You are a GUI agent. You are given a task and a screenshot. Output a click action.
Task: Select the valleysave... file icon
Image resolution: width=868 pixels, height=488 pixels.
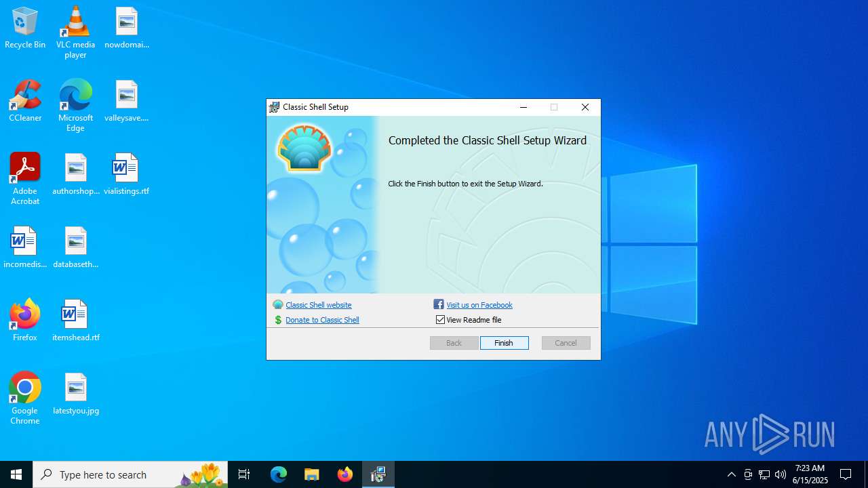point(127,101)
